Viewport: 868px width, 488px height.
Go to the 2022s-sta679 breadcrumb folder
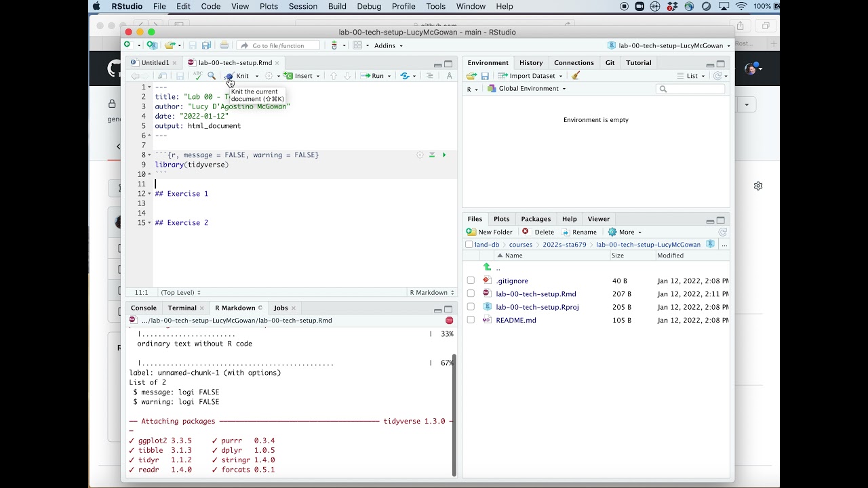click(x=564, y=245)
